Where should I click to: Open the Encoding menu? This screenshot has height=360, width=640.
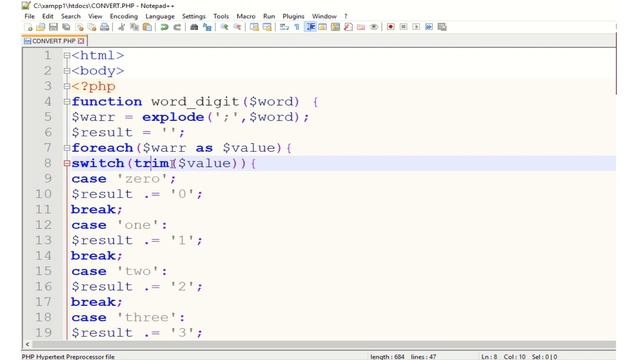click(124, 16)
